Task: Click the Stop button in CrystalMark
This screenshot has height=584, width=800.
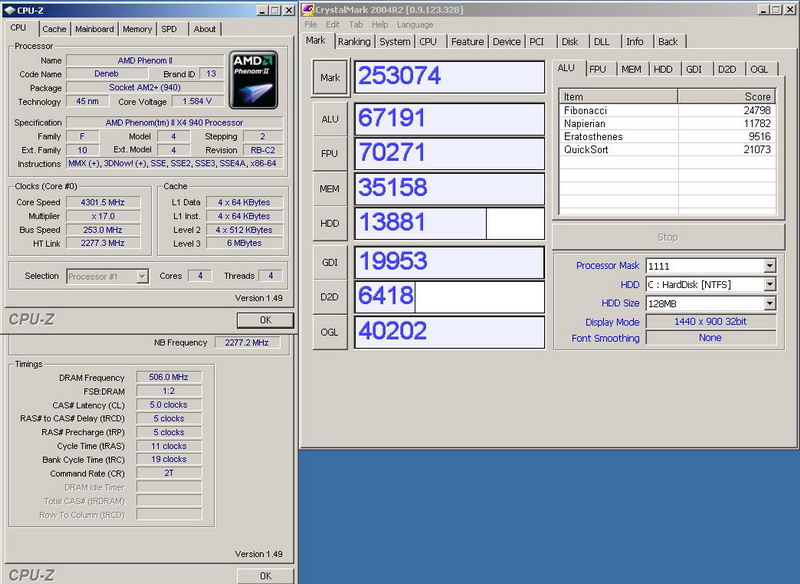Action: coord(668,237)
